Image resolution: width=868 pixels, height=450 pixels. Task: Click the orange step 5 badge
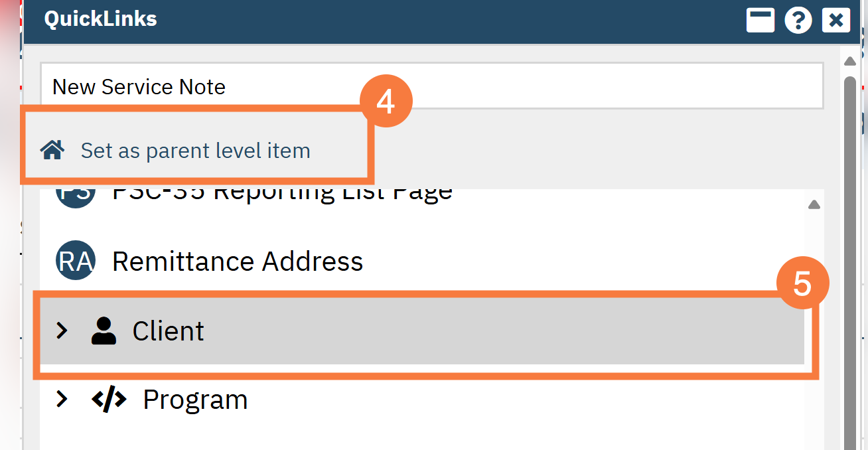[803, 282]
